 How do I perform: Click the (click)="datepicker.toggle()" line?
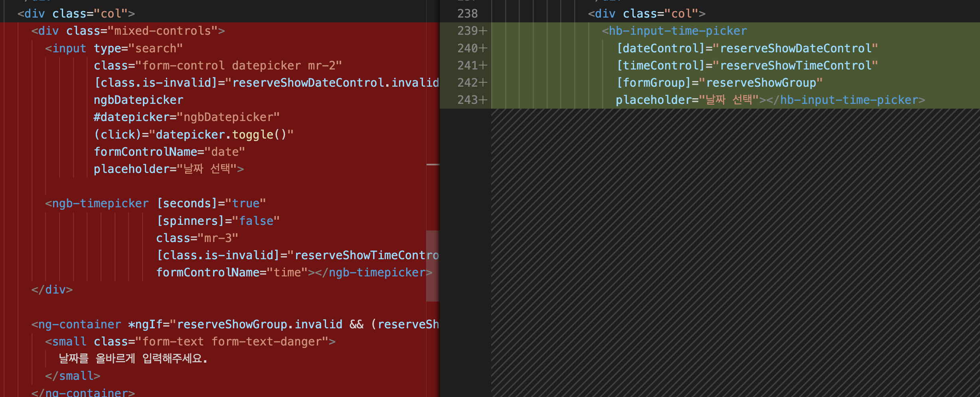pyautogui.click(x=194, y=135)
